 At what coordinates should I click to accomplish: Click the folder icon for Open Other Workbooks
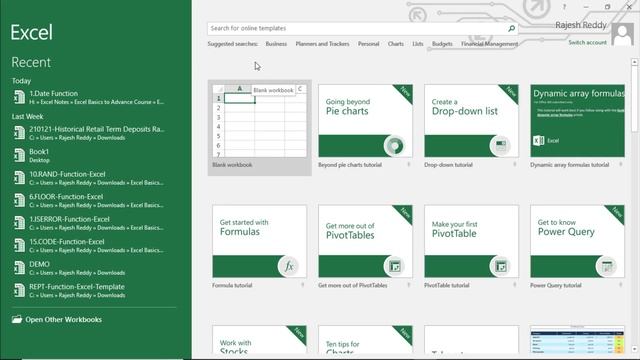coord(17,319)
